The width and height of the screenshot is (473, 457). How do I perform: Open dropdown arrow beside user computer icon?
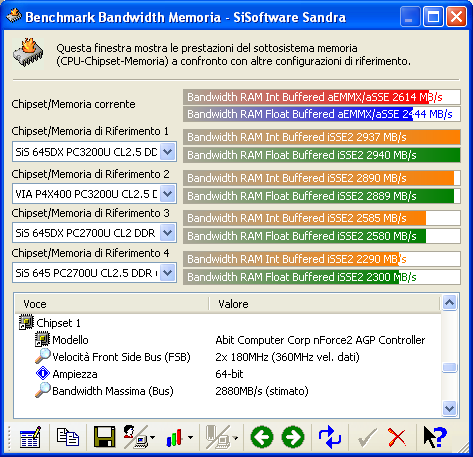[153, 437]
